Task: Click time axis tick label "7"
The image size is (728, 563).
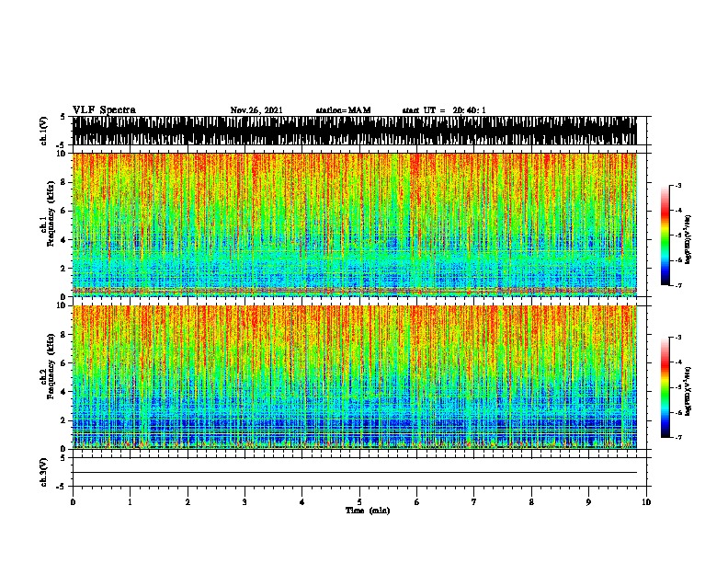Action: [474, 502]
